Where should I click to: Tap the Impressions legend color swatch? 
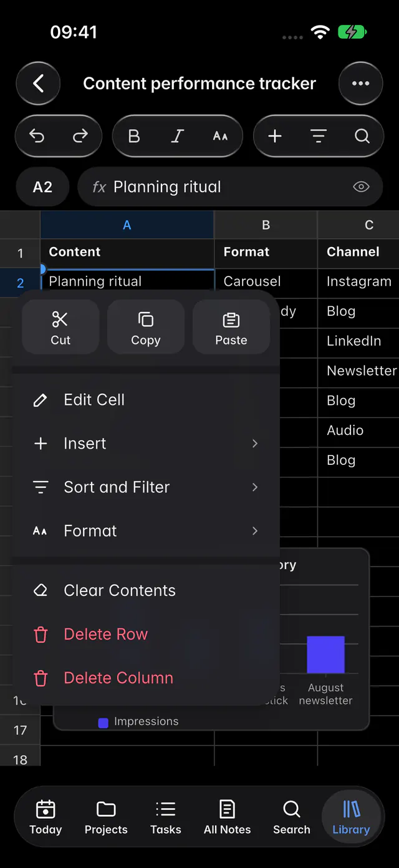103,723
